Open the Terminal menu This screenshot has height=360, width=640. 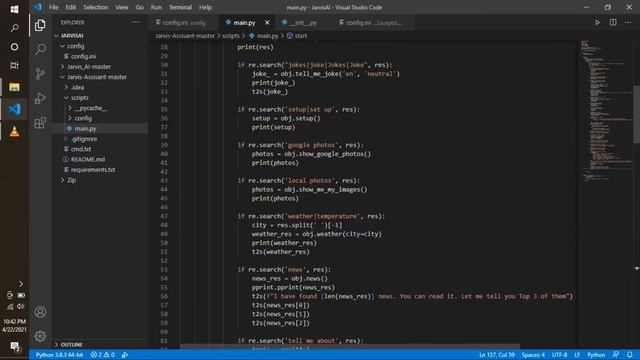(x=180, y=7)
